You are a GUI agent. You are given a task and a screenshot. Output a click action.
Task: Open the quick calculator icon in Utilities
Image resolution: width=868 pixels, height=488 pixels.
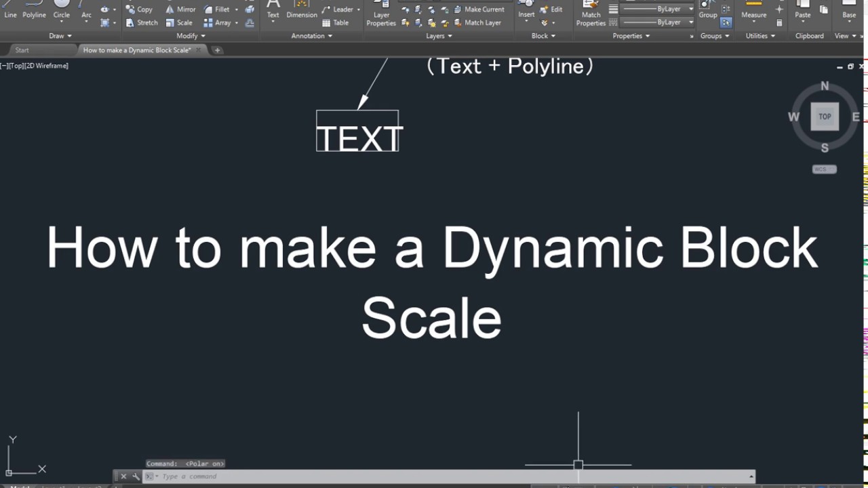(x=779, y=22)
